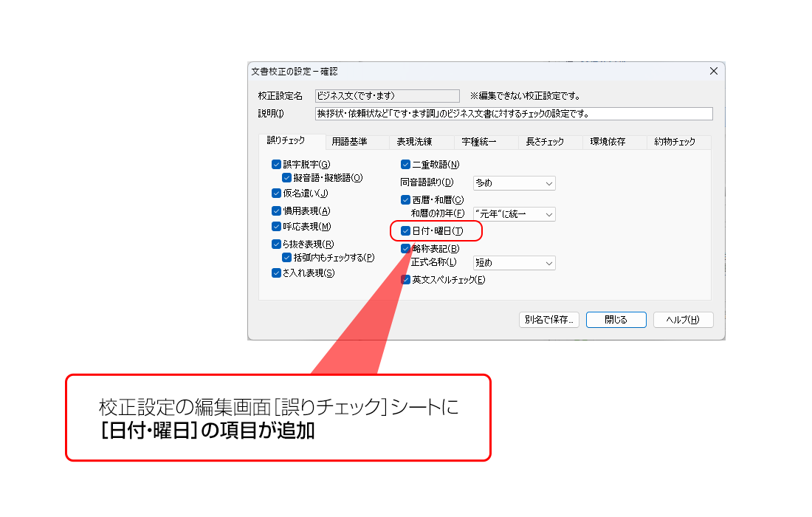812x517 pixels.
Task: Toggle 括弧内もチェックする checkbox
Action: [x=287, y=258]
